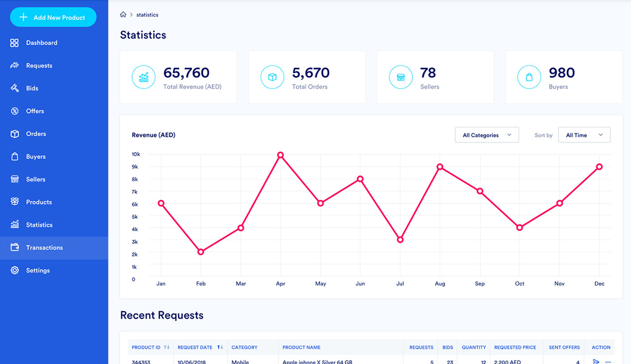Click the Total Orders box icon
This screenshot has width=631, height=364.
272,77
